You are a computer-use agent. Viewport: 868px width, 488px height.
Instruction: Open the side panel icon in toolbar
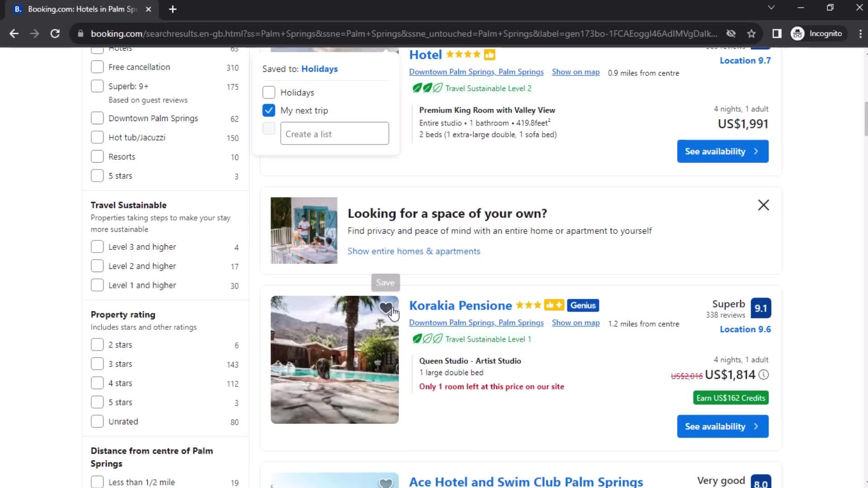click(x=777, y=33)
